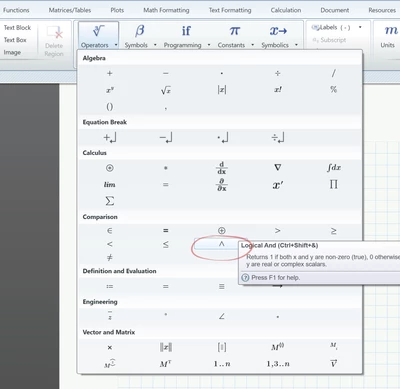Insert the Logical And ∧ operator
The image size is (400, 389).
pyautogui.click(x=222, y=244)
